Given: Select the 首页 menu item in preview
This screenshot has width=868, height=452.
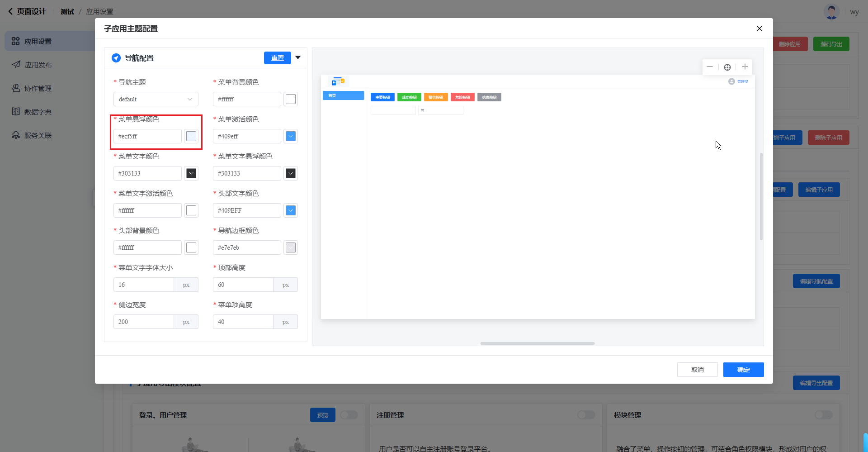Looking at the screenshot, I should 343,95.
